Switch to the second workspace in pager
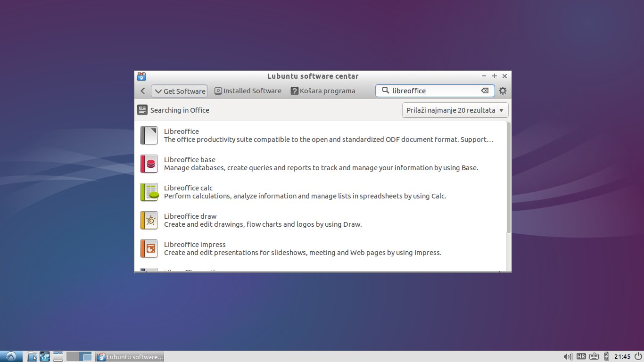 point(85,356)
